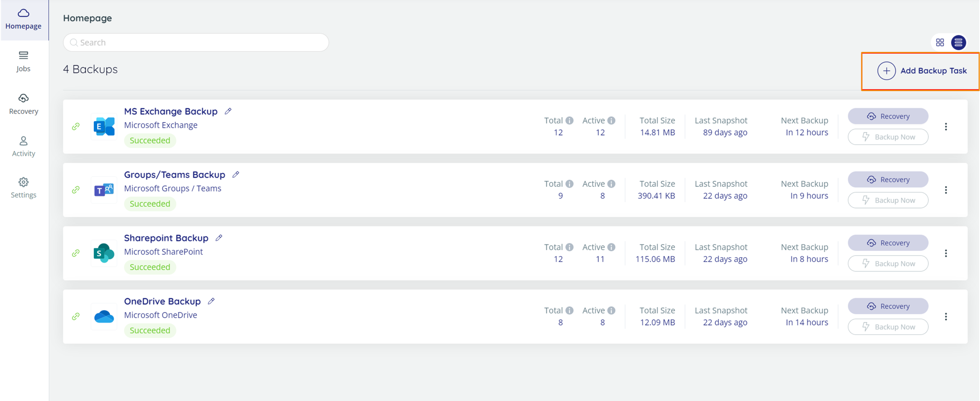Image resolution: width=980 pixels, height=401 pixels.
Task: Switch to list view layout
Action: (x=958, y=42)
